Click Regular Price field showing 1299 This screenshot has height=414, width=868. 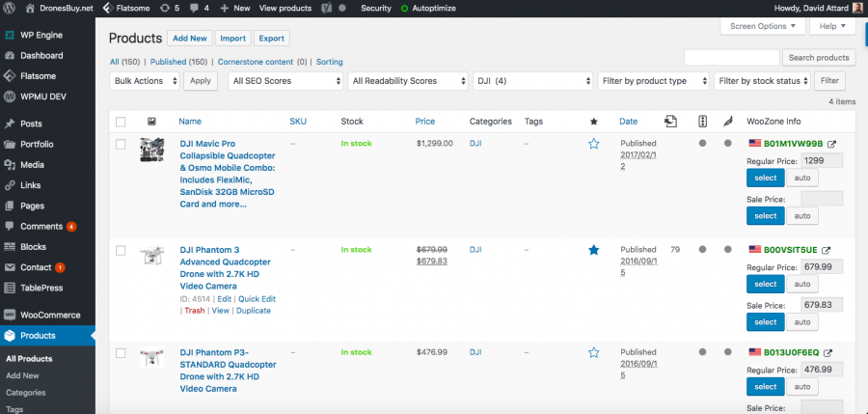[x=822, y=161]
